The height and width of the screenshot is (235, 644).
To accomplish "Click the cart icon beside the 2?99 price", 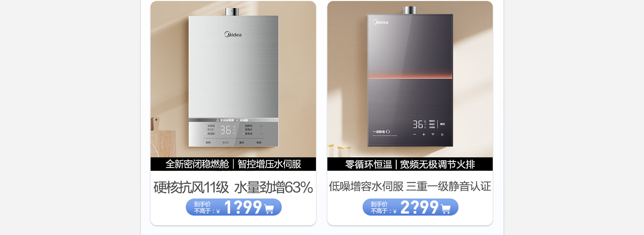I will (x=446, y=209).
